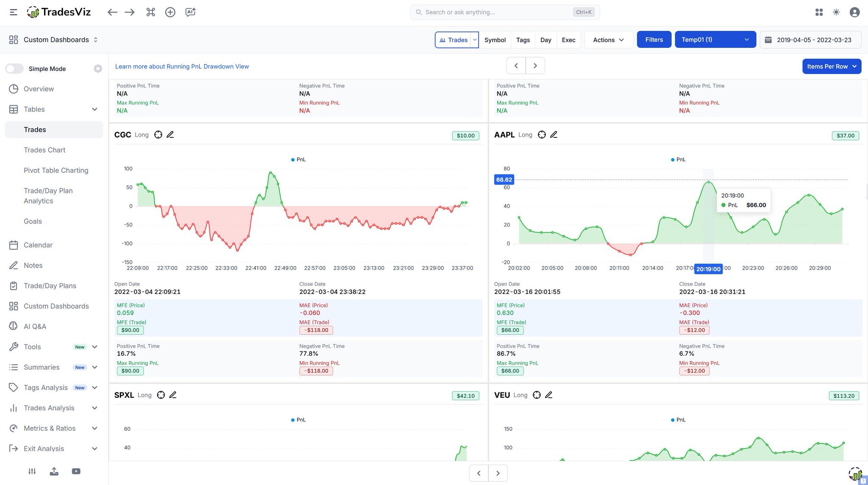868x485 pixels.
Task: Toggle the light/dark theme icon
Action: [x=836, y=12]
